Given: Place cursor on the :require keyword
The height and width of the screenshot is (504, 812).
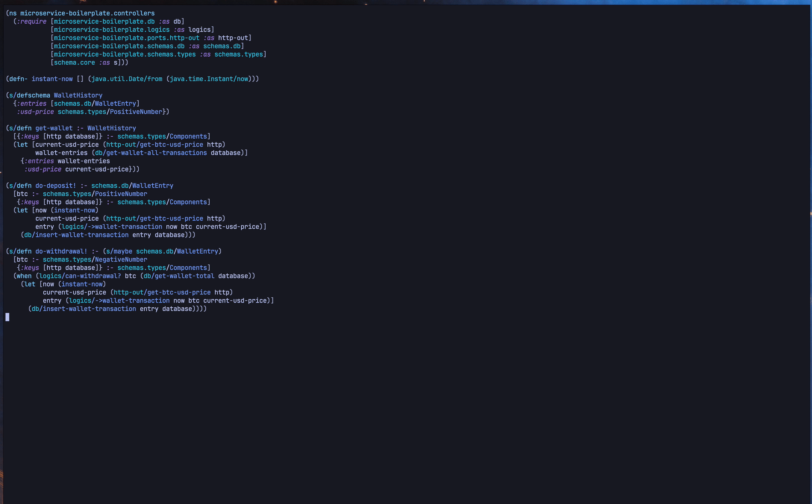Looking at the screenshot, I should coord(31,21).
